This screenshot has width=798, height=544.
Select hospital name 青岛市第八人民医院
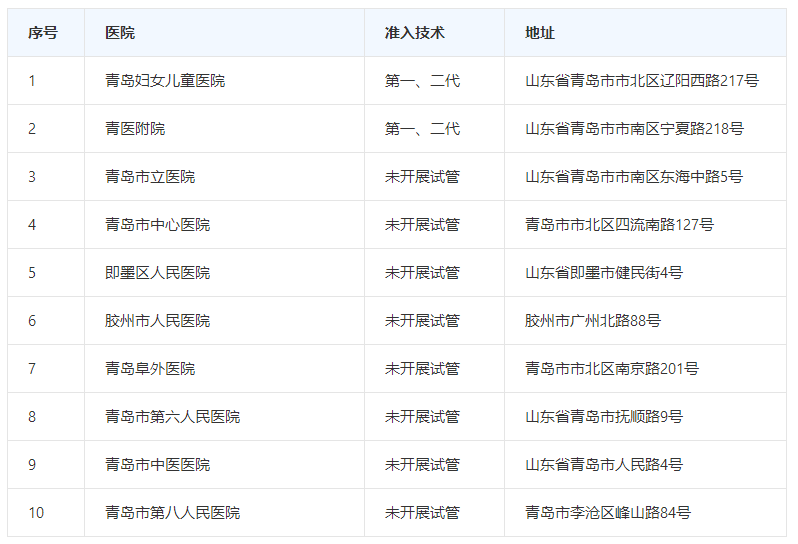[172, 512]
